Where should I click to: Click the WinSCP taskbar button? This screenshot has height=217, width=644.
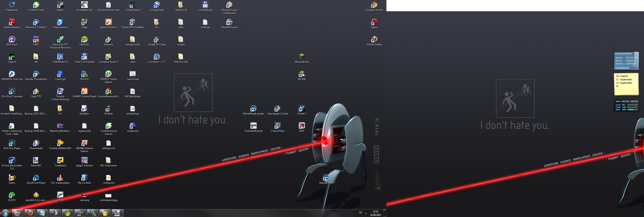93,213
